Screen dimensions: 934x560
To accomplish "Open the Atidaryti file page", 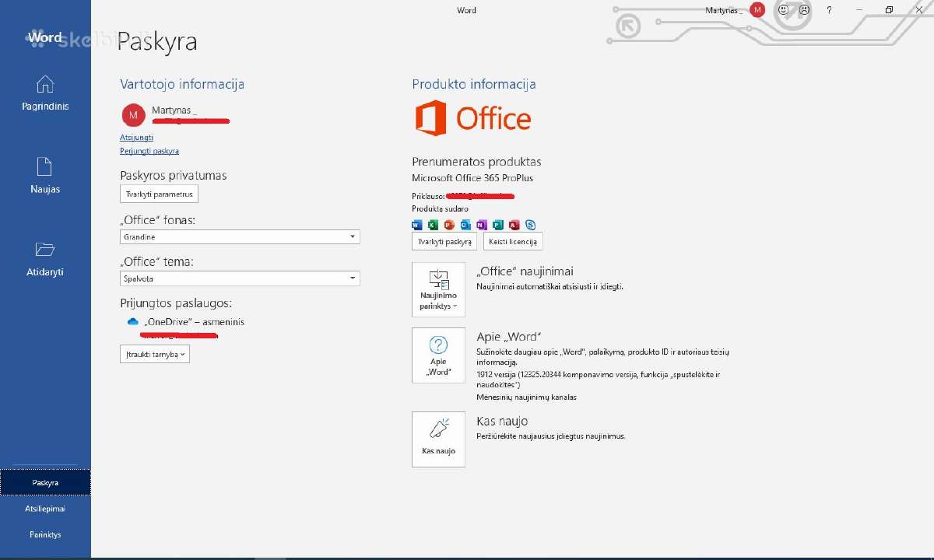I will pyautogui.click(x=45, y=259).
